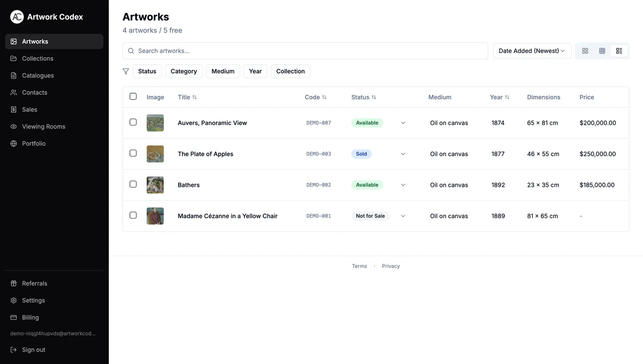
Task: Click the Search artworks input field
Action: (x=309, y=51)
